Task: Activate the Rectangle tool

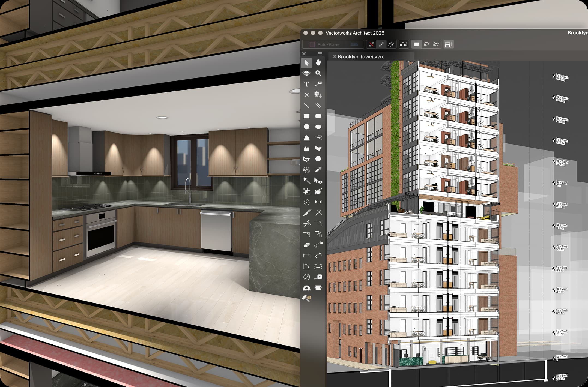Action: point(306,116)
